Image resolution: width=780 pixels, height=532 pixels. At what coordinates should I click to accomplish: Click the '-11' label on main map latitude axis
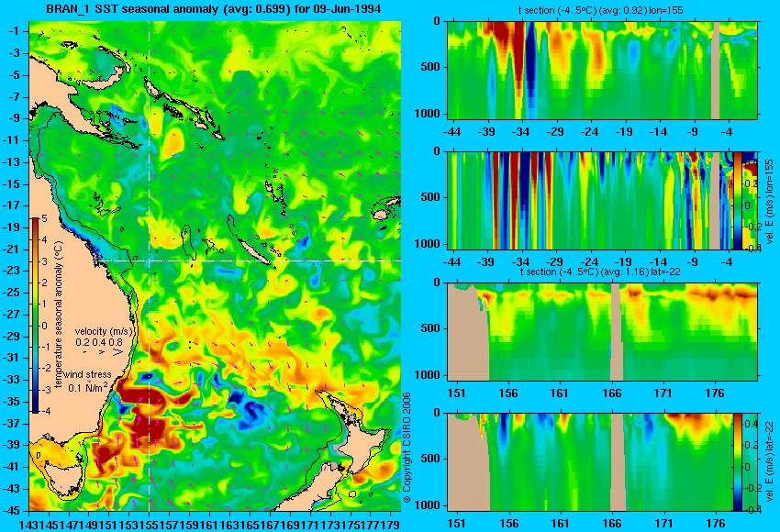click(x=12, y=140)
